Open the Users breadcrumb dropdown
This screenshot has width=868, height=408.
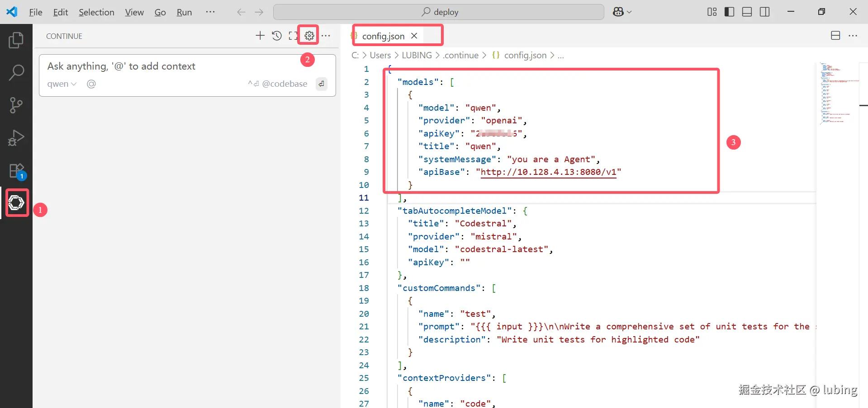(380, 56)
